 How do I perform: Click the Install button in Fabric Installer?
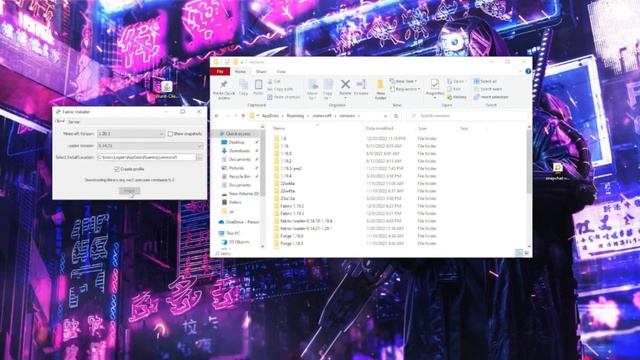pos(129,191)
